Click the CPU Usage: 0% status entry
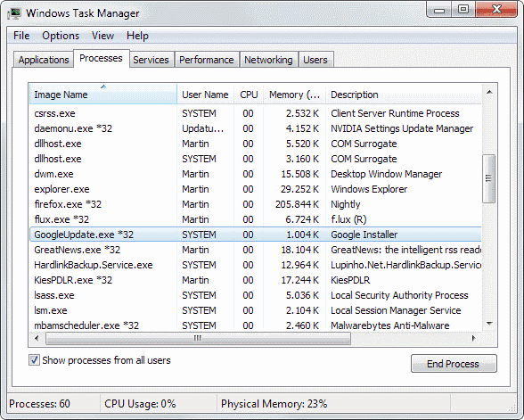Image resolution: width=524 pixels, height=420 pixels. coord(140,404)
